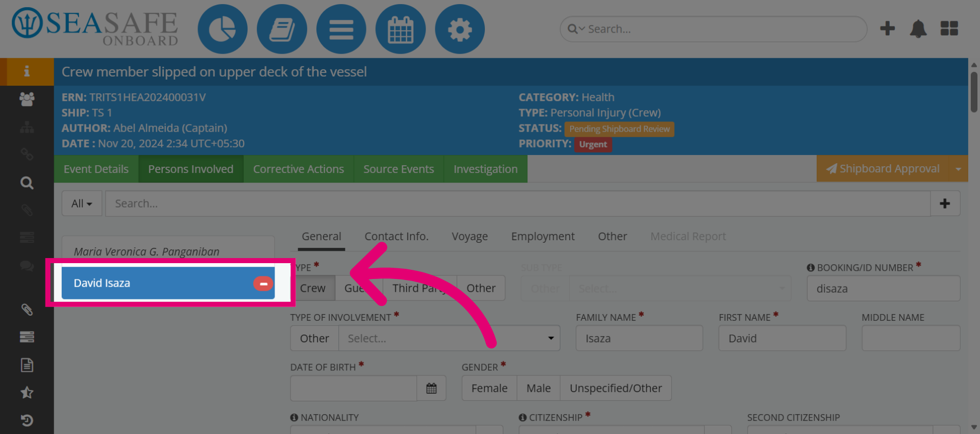Open the list menu circle icon
Screen dimensions: 980x434
[x=341, y=29]
